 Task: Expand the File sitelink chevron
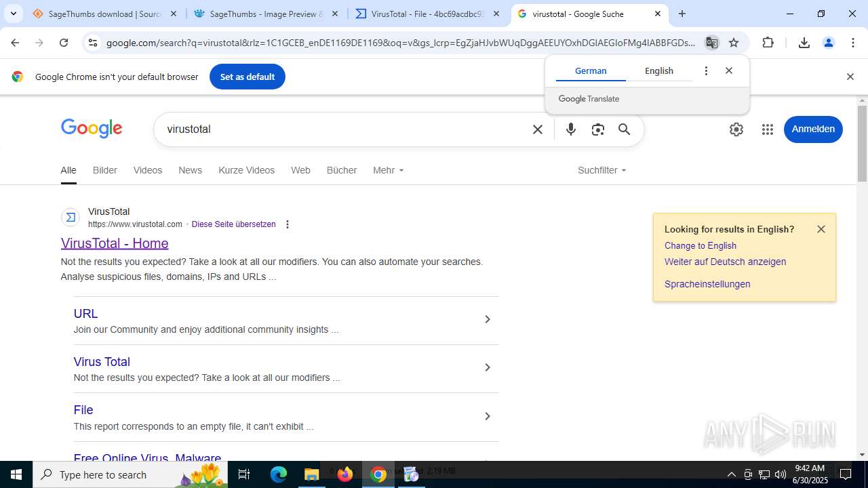coord(487,416)
